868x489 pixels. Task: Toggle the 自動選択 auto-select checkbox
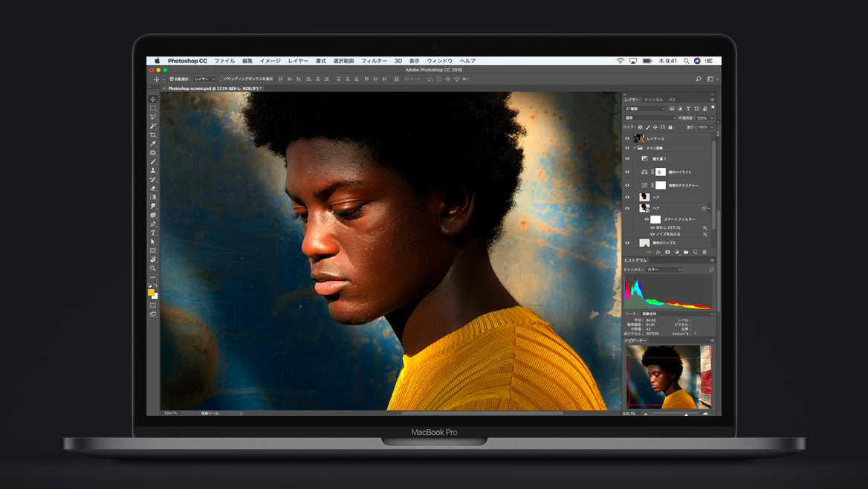point(172,80)
